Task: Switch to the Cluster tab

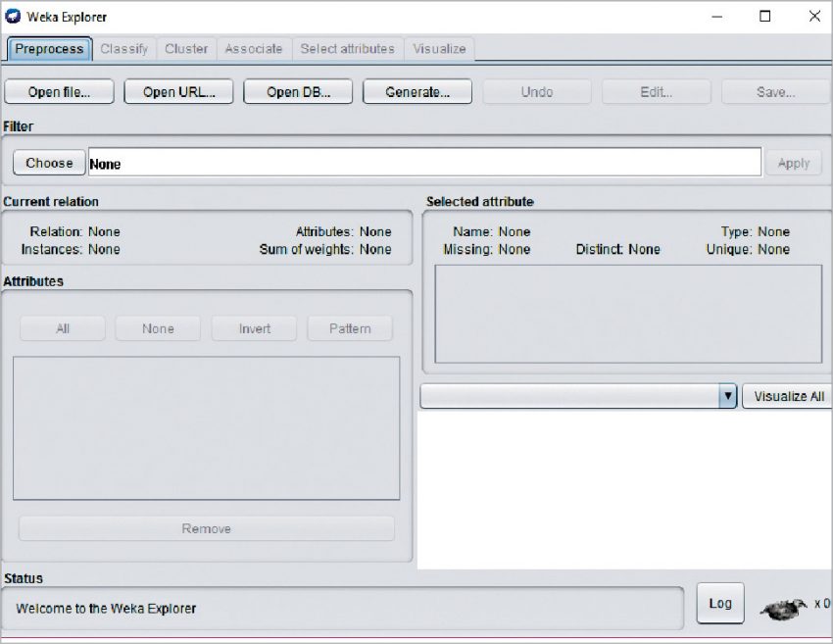Action: (x=185, y=49)
